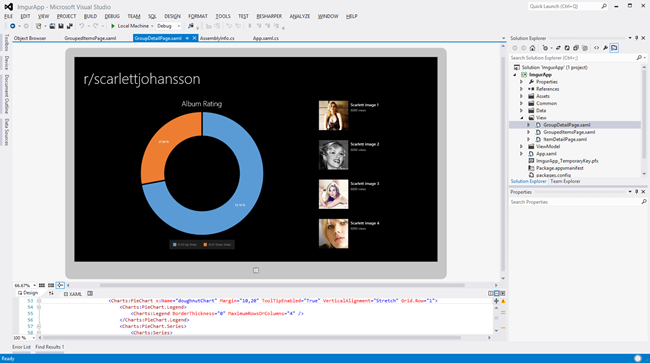Click the Swap Panes arrows between Design and XAML
Image resolution: width=650 pixels, height=363 pixels.
coord(51,293)
